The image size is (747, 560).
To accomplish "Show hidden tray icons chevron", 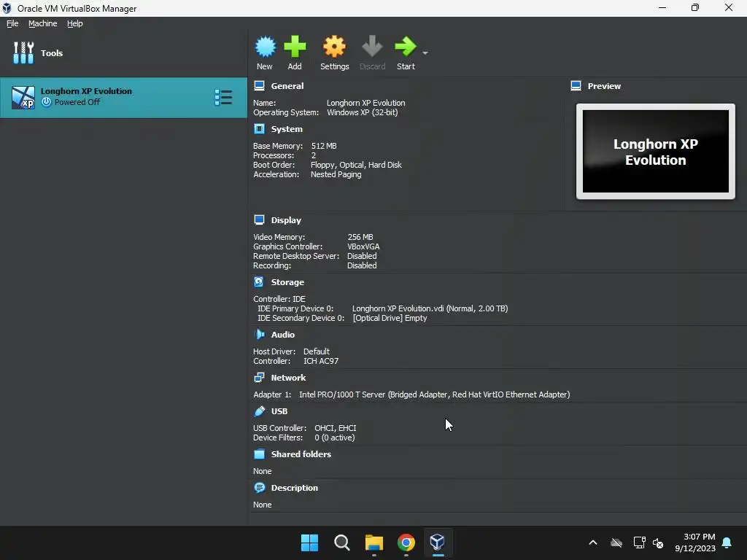I will pyautogui.click(x=593, y=542).
